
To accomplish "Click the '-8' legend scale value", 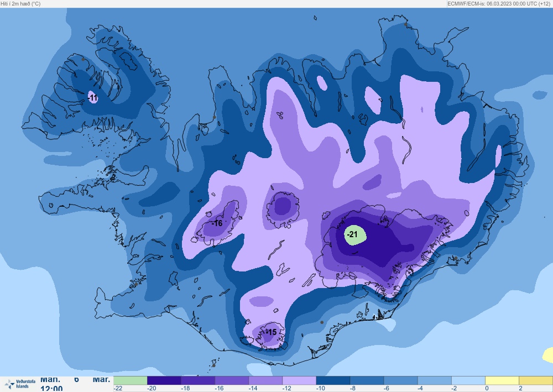I will (x=353, y=388).
